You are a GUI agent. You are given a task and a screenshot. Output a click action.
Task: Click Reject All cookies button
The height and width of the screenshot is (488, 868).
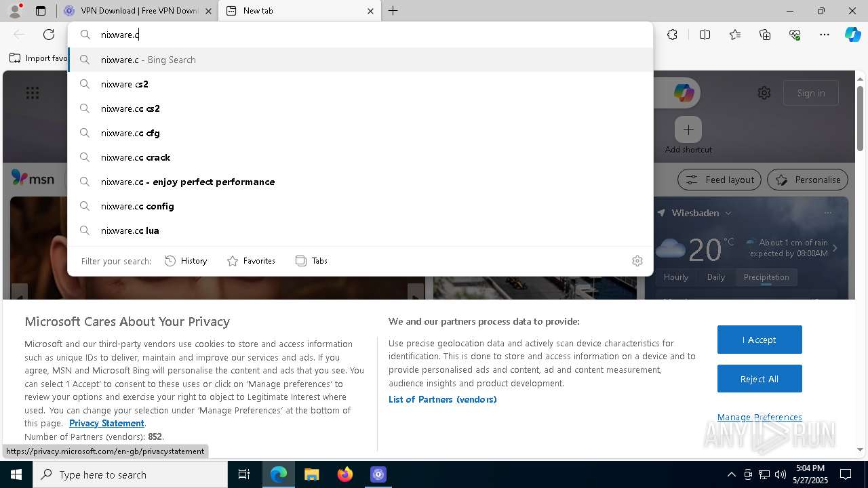pyautogui.click(x=759, y=379)
